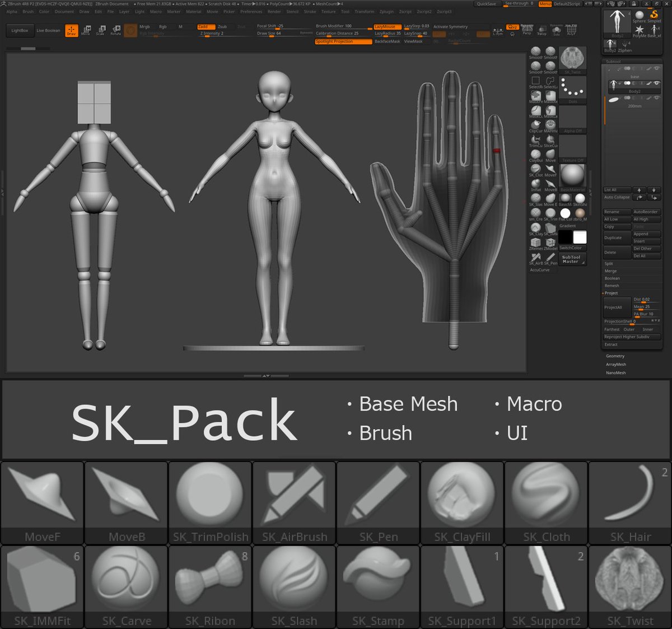The image size is (672, 629).
Task: Click the Append subtool button
Action: (x=646, y=234)
